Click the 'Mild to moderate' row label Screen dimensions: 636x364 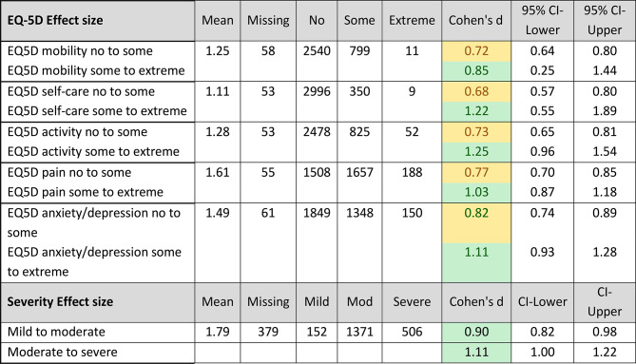(56, 332)
